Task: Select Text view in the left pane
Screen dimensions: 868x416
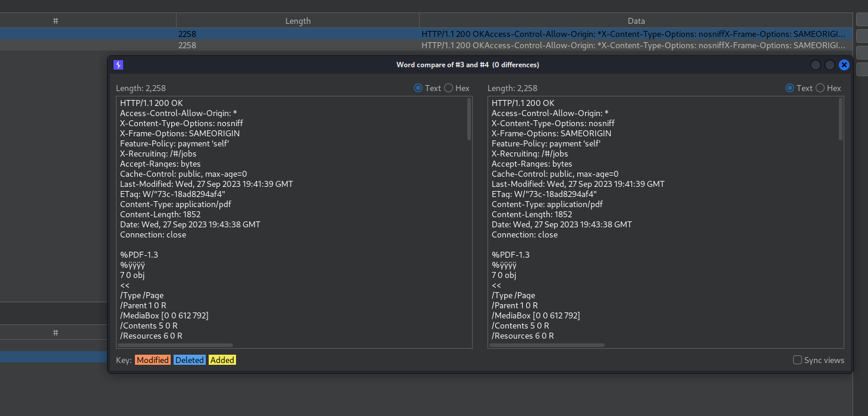Action: (419, 88)
